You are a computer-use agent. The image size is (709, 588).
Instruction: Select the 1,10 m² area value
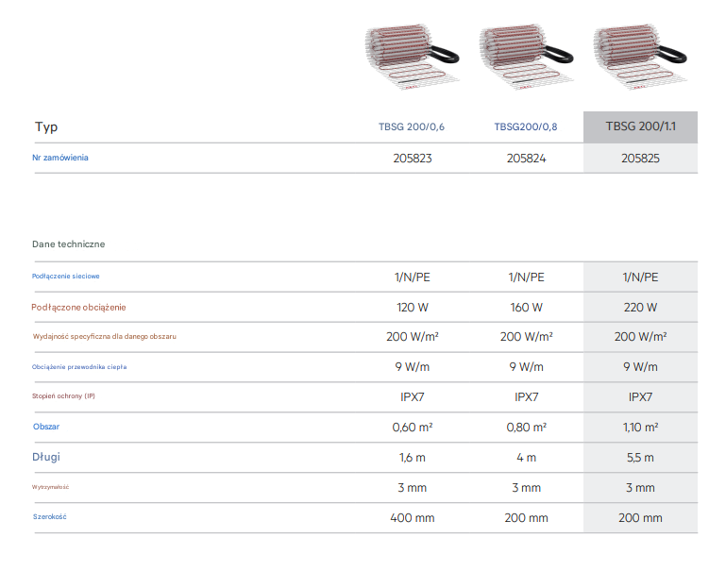pyautogui.click(x=640, y=428)
